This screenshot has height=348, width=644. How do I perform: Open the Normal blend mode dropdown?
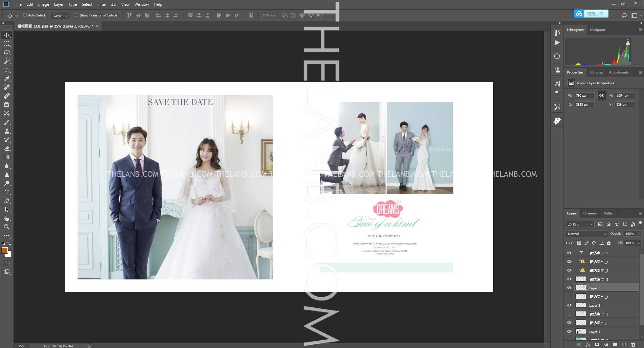[586, 234]
